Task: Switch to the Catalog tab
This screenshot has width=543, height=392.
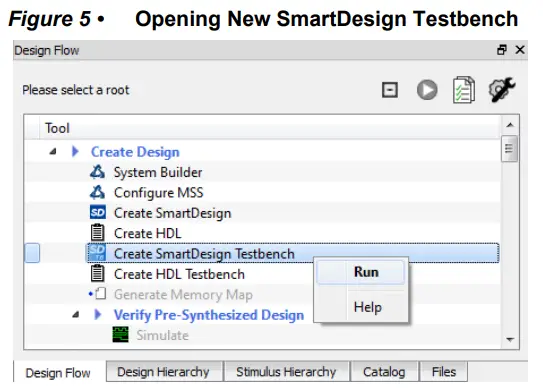Action: [384, 372]
